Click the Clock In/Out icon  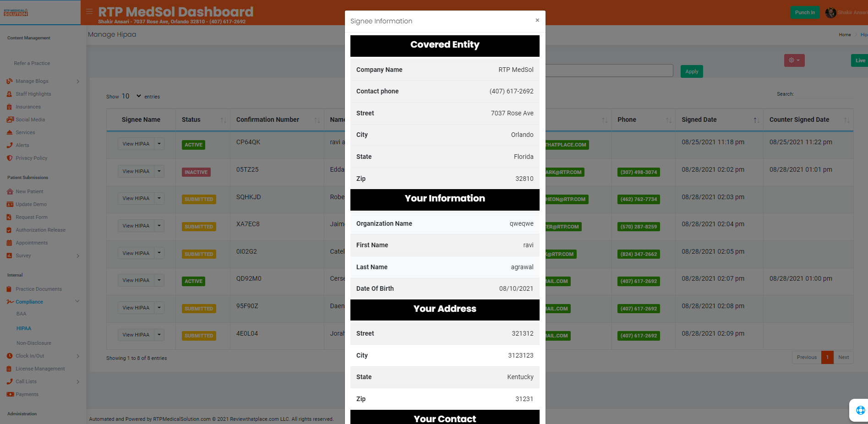pyautogui.click(x=10, y=356)
